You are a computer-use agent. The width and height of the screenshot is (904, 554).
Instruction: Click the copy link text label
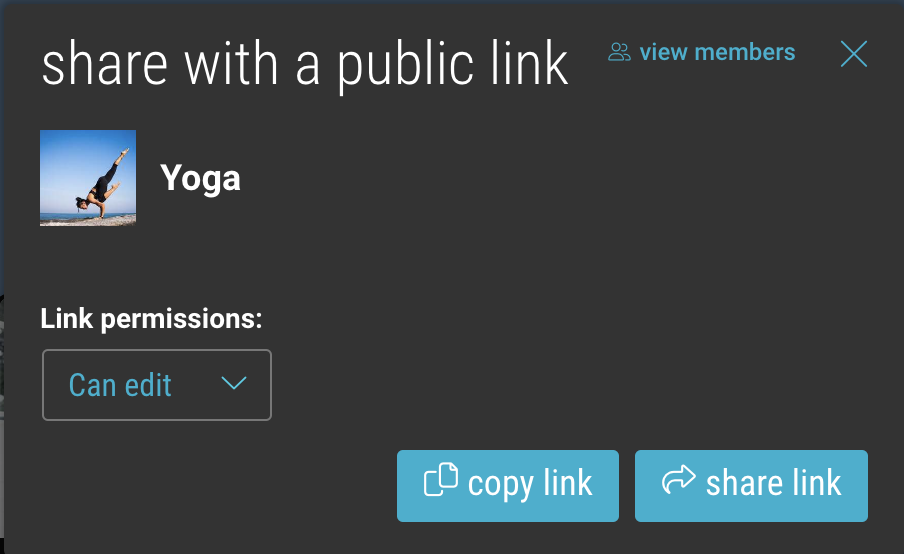(x=530, y=483)
